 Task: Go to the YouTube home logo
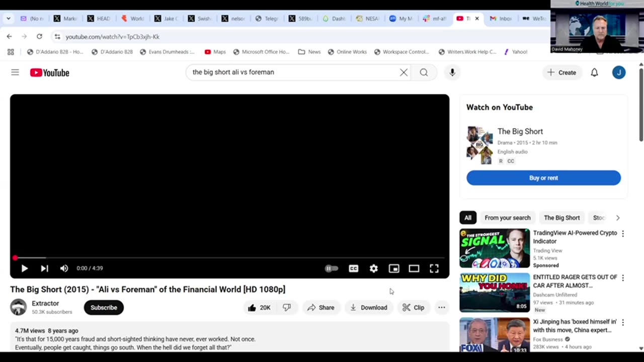pyautogui.click(x=49, y=72)
